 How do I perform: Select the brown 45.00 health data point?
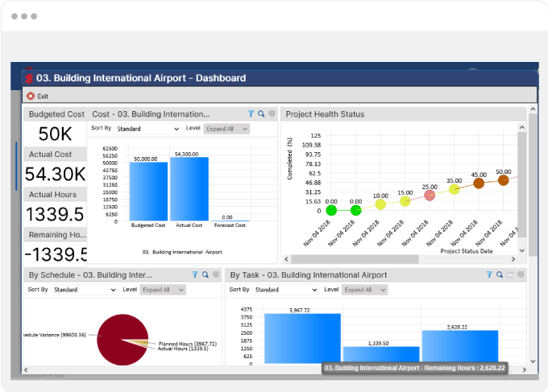[479, 183]
